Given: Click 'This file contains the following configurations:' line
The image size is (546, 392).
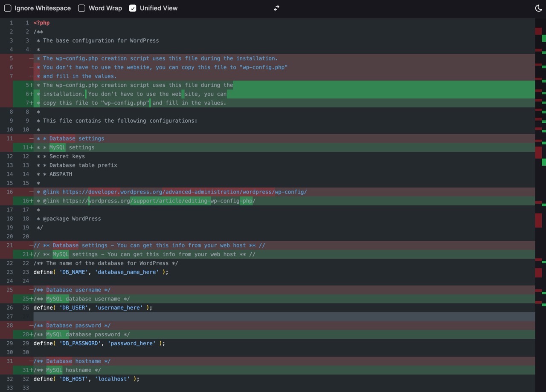Looking at the screenshot, I should pos(267,121).
